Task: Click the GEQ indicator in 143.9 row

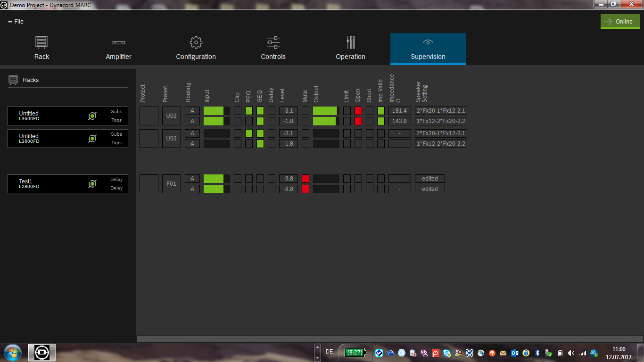Action: pyautogui.click(x=260, y=121)
